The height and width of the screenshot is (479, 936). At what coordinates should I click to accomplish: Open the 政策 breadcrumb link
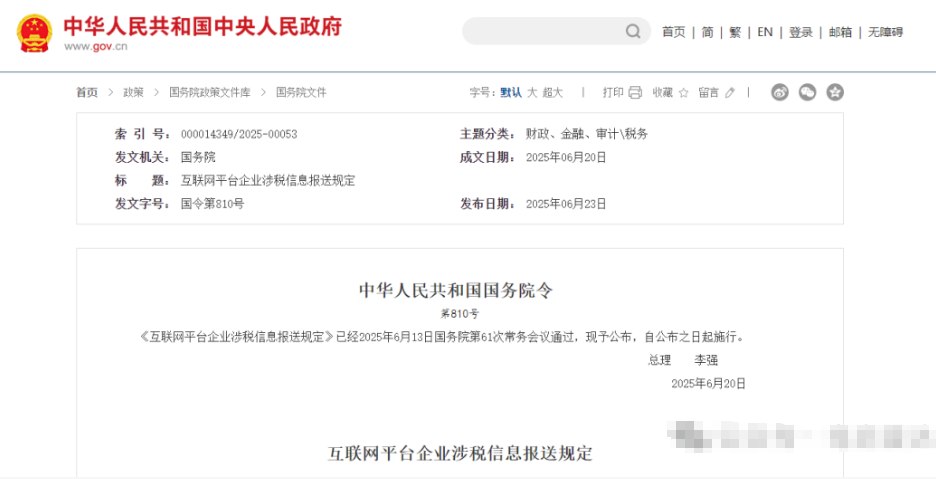(x=133, y=93)
